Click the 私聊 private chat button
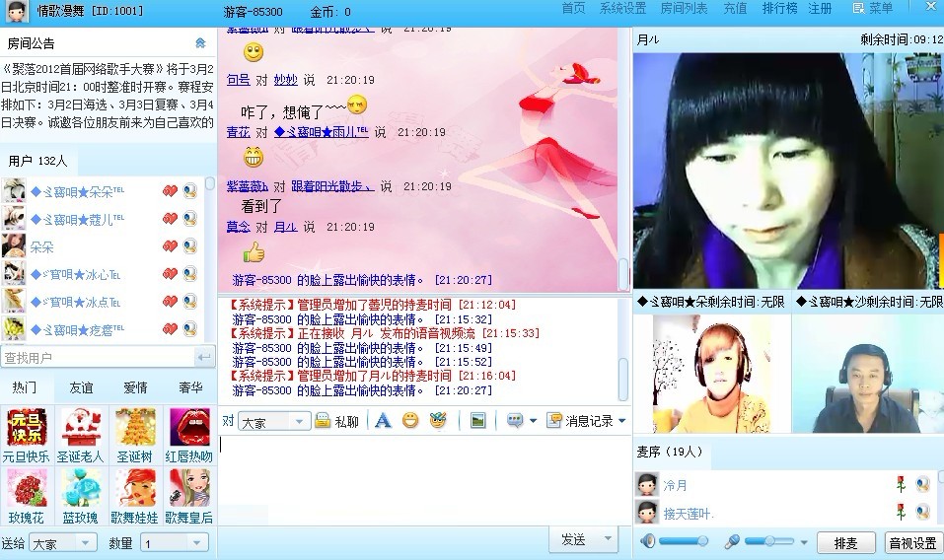The image size is (944, 560). (337, 421)
